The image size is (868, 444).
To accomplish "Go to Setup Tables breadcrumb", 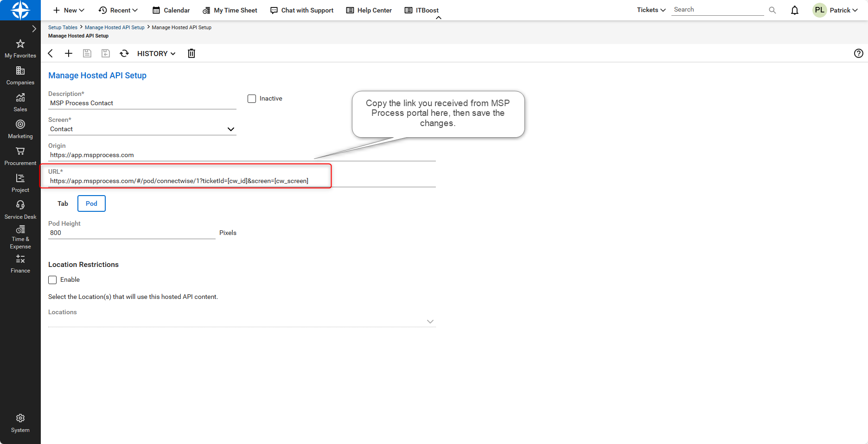I will coord(63,27).
